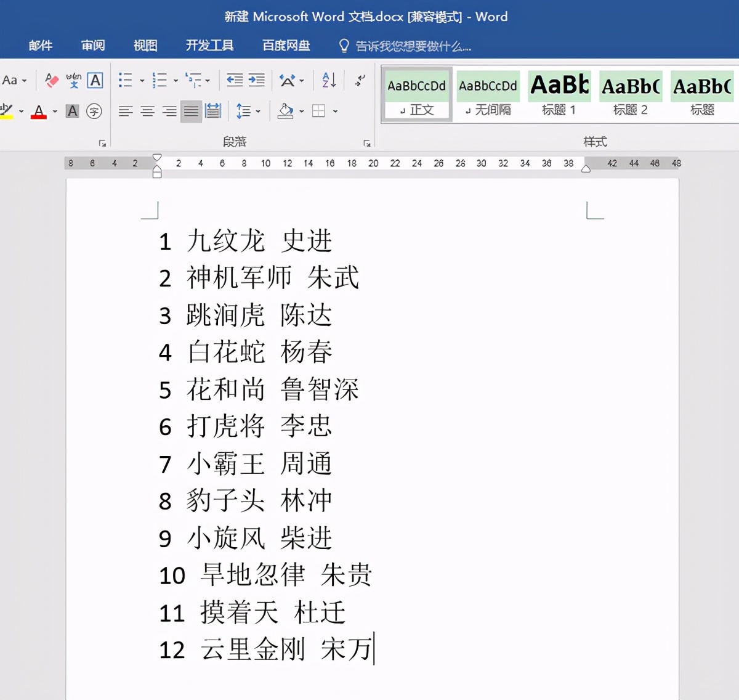Increase indent using the ribbon icon
Viewport: 739px width, 700px height.
[256, 80]
